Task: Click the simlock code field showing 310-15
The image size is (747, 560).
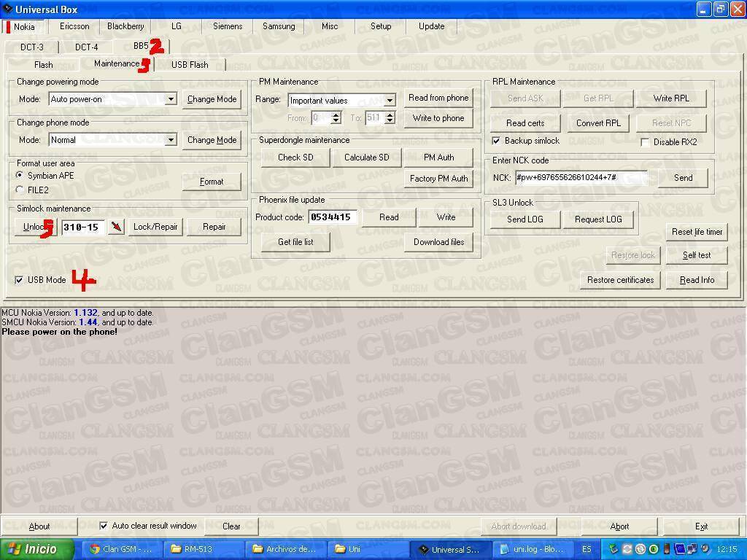Action: coord(83,227)
